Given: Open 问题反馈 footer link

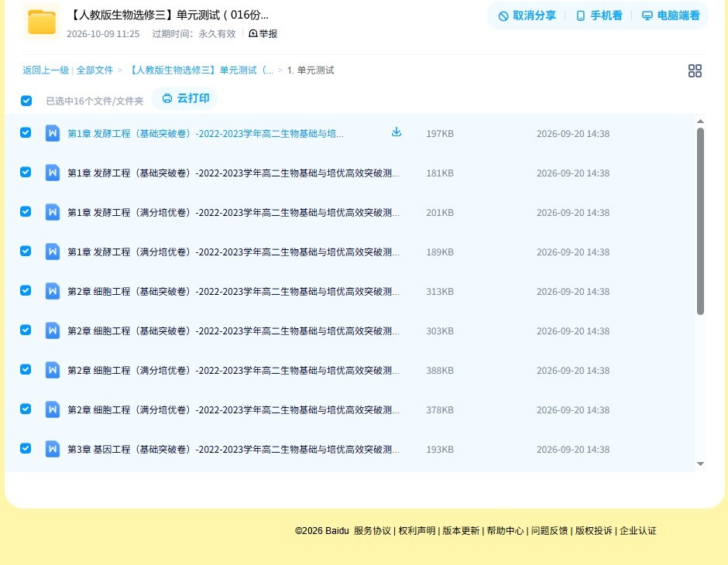Looking at the screenshot, I should [549, 531].
